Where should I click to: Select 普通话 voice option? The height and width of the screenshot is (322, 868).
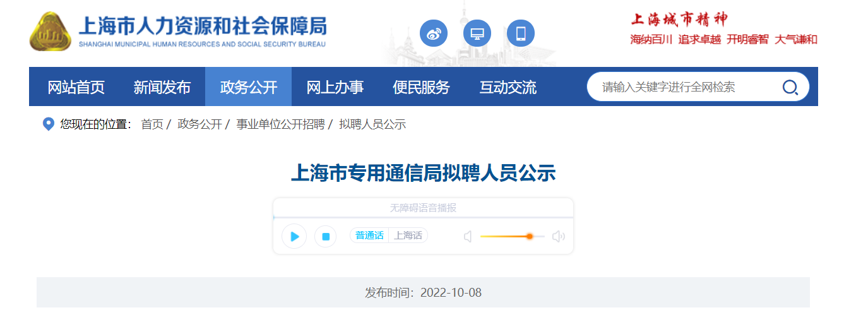click(x=369, y=236)
